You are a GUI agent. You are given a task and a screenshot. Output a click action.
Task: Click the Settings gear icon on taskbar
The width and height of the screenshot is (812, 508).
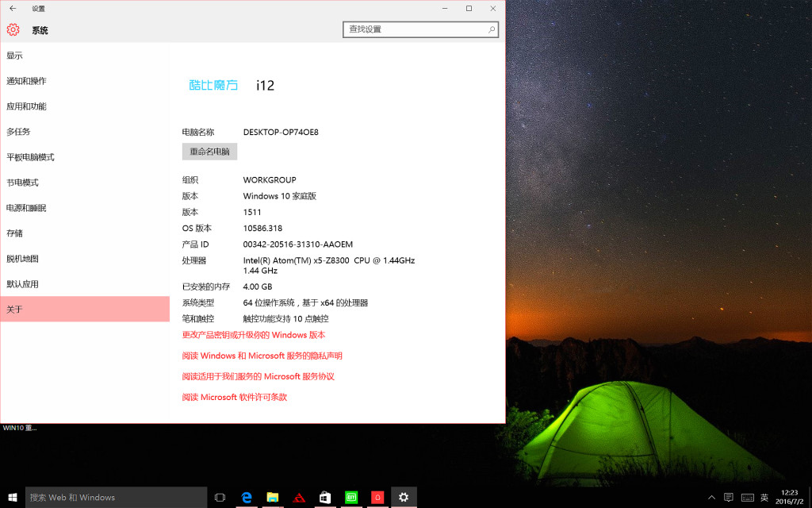404,498
